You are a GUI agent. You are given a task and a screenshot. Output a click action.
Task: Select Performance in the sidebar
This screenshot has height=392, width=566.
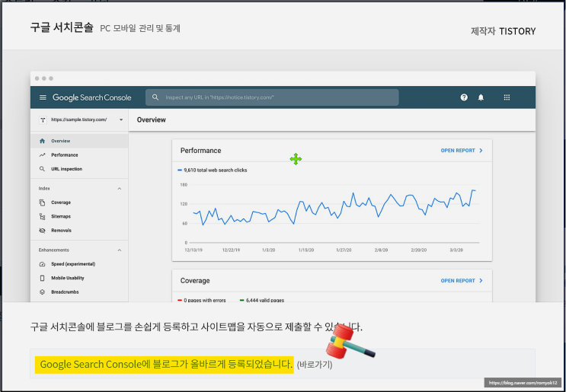79,155
